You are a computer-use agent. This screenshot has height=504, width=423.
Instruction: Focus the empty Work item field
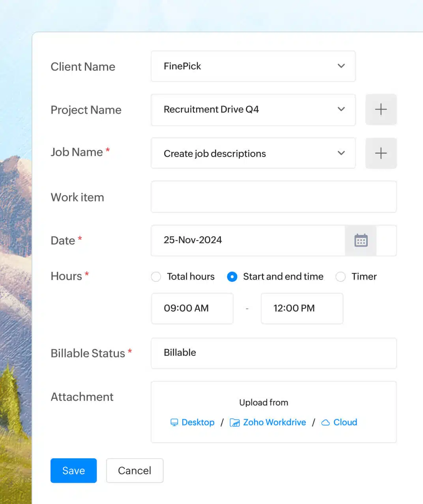273,197
